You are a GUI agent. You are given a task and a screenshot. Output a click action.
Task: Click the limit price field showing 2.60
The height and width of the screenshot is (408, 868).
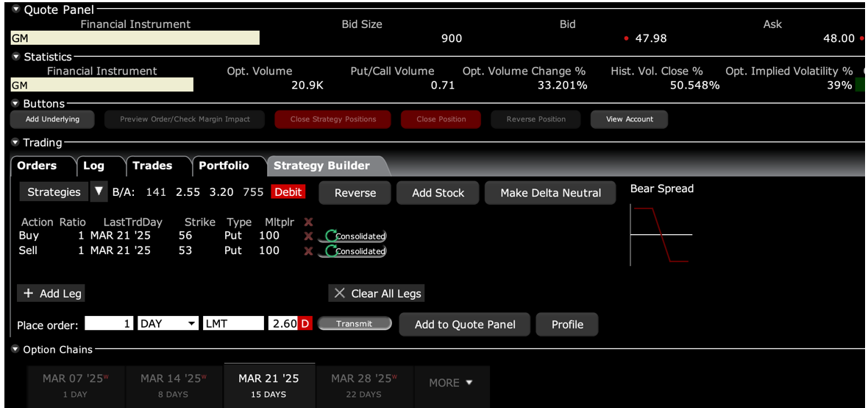(x=282, y=324)
